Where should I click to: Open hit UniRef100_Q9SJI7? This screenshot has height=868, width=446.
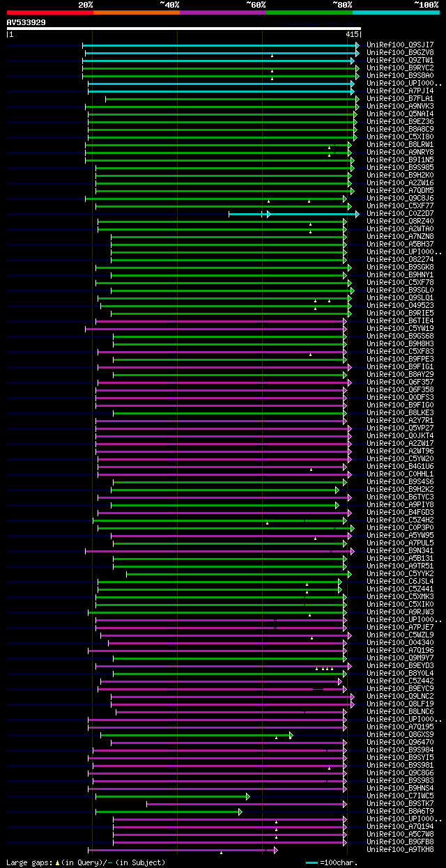point(400,45)
